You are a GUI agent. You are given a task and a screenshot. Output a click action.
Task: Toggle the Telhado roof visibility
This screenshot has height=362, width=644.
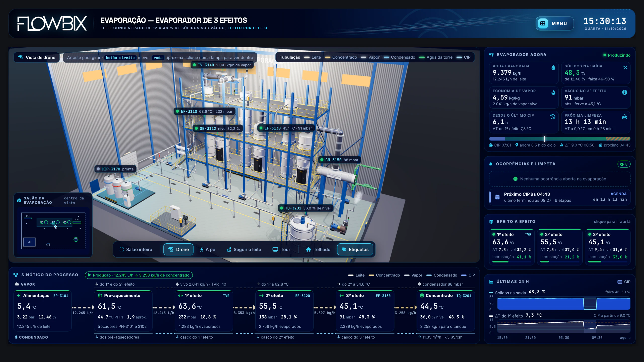click(318, 249)
